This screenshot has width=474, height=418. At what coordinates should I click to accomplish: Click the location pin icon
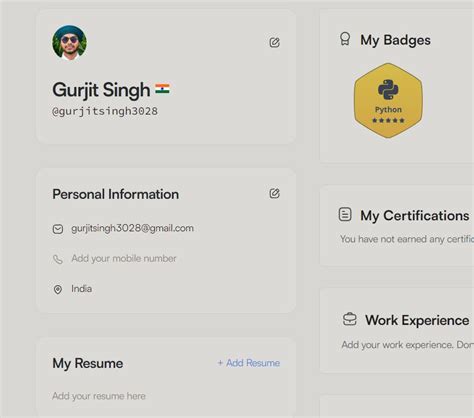[x=58, y=289]
